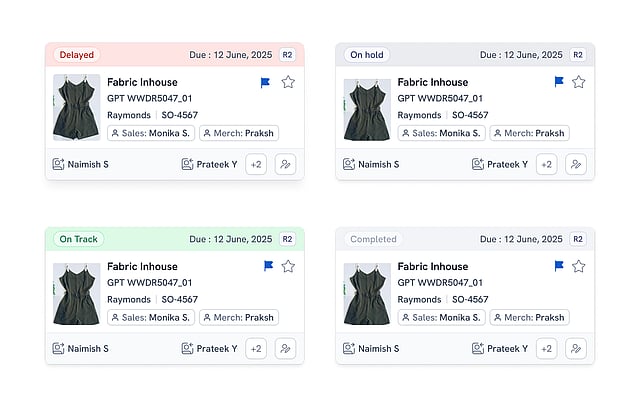Screen dimensions: 640x407
Task: Click the red Delayed status label
Action: tap(77, 55)
